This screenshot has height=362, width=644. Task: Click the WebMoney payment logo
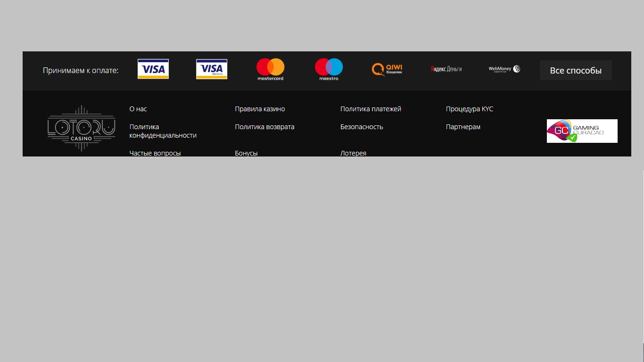[504, 69]
